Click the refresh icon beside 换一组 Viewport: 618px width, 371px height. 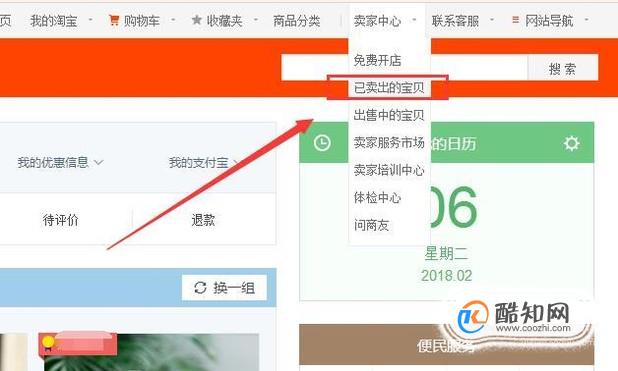point(200,288)
